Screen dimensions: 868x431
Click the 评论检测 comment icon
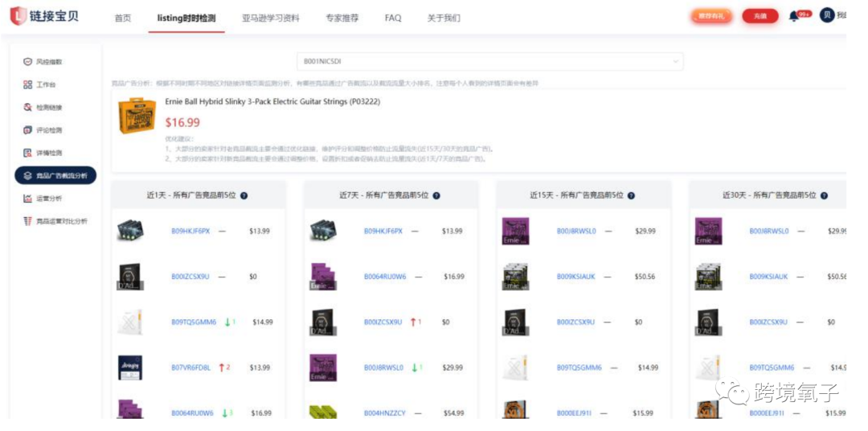tap(27, 130)
